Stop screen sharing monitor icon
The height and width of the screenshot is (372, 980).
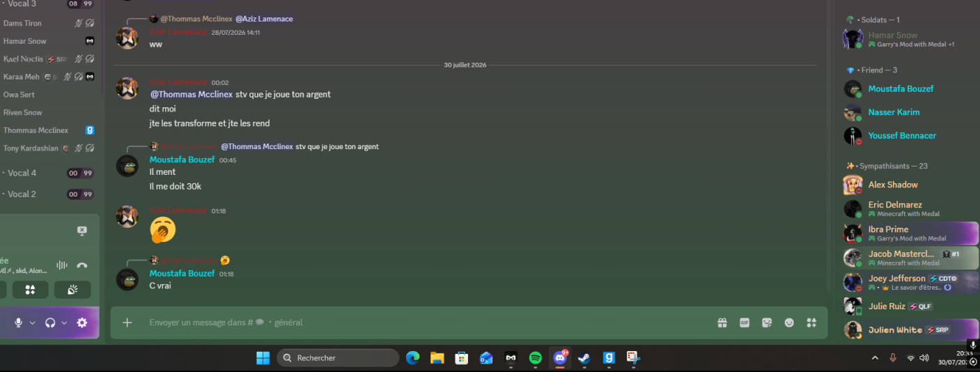(81, 231)
